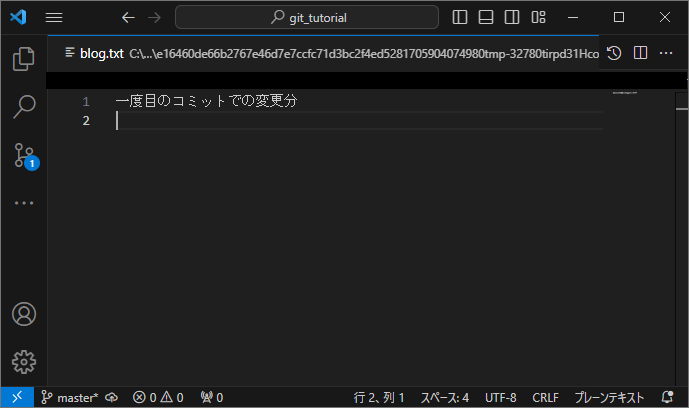Minimize the VS Code window

[573, 18]
